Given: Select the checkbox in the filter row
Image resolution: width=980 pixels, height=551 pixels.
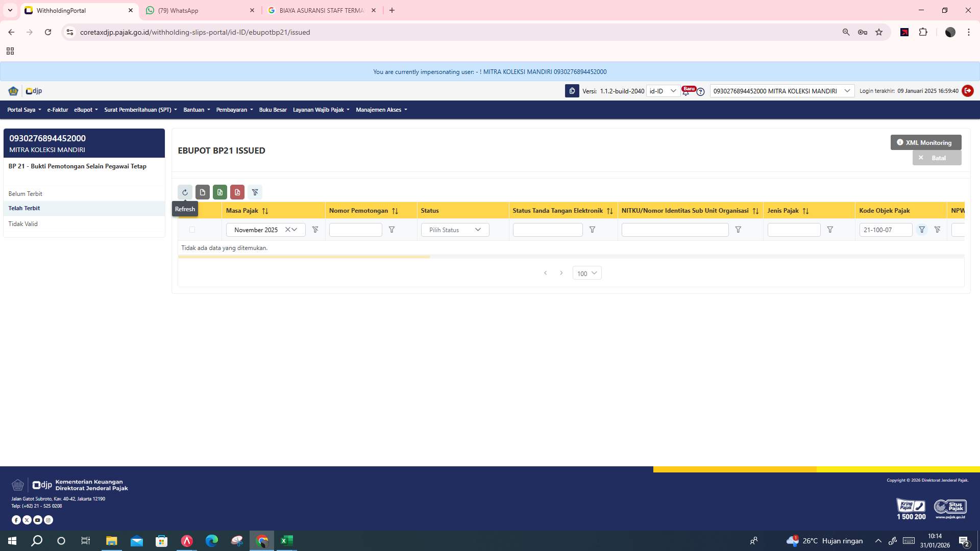Looking at the screenshot, I should click(192, 230).
